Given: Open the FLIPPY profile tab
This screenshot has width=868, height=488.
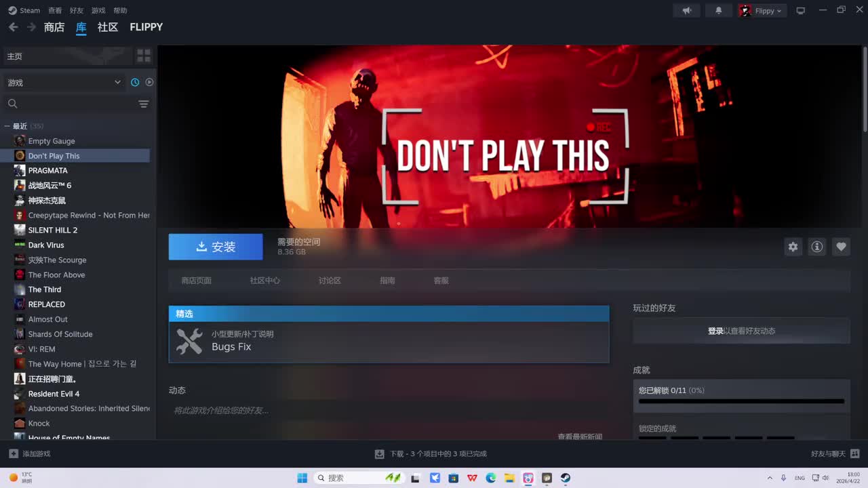Looking at the screenshot, I should tap(146, 27).
